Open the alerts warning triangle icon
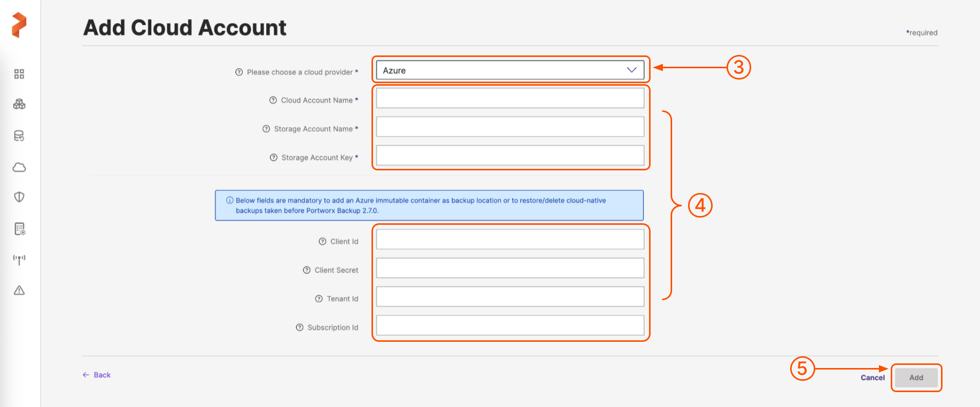980x407 pixels. [x=19, y=290]
